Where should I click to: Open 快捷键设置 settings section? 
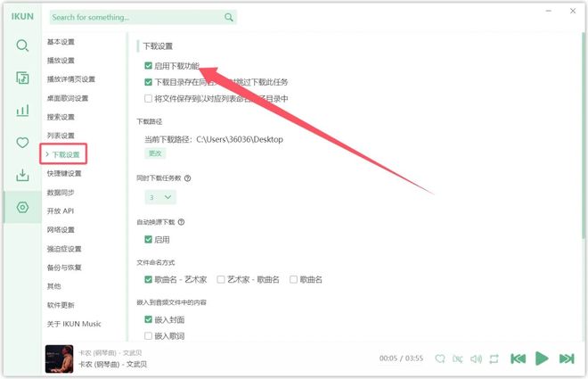coord(63,173)
